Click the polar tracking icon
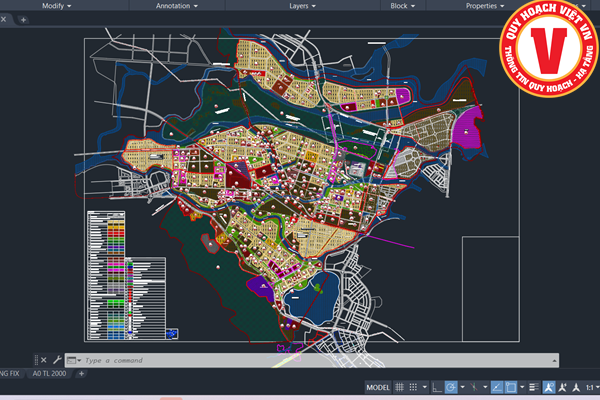This screenshot has width=600, height=400. point(451,387)
